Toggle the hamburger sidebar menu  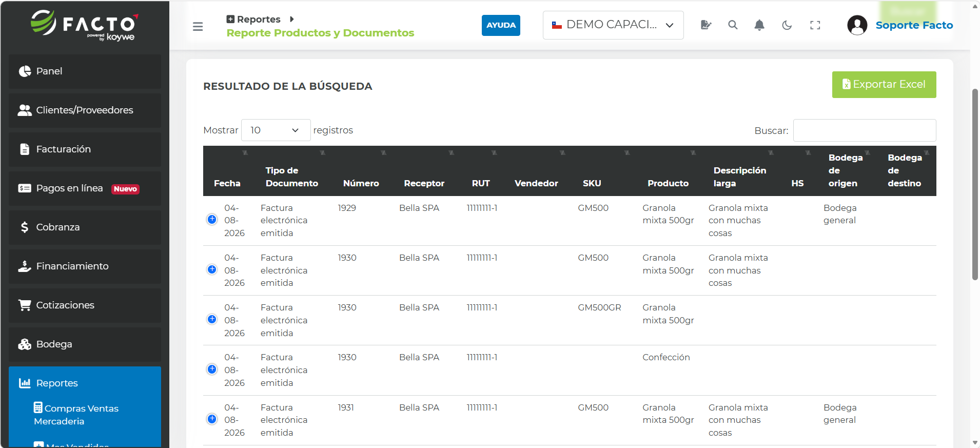pyautogui.click(x=198, y=26)
